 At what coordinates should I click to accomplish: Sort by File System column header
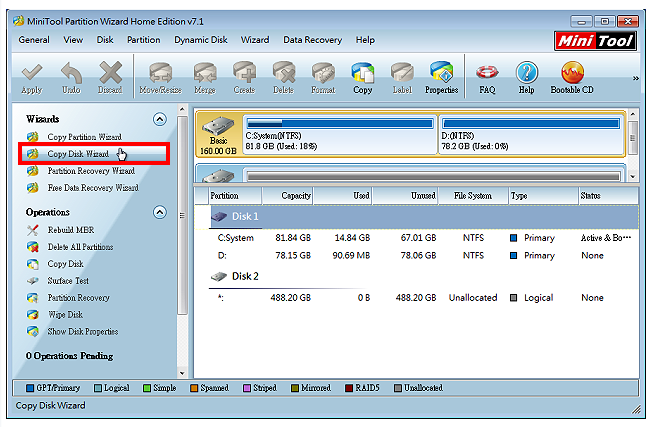pos(473,196)
